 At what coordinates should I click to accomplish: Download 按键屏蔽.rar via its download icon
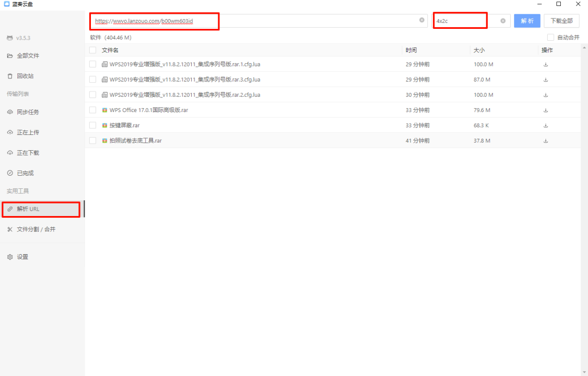546,126
